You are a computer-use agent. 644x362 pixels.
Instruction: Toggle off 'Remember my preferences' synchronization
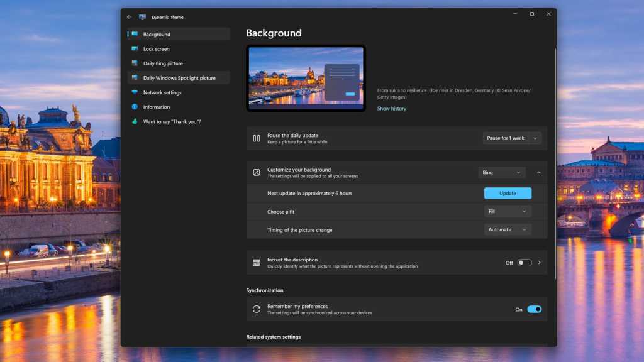[534, 309]
